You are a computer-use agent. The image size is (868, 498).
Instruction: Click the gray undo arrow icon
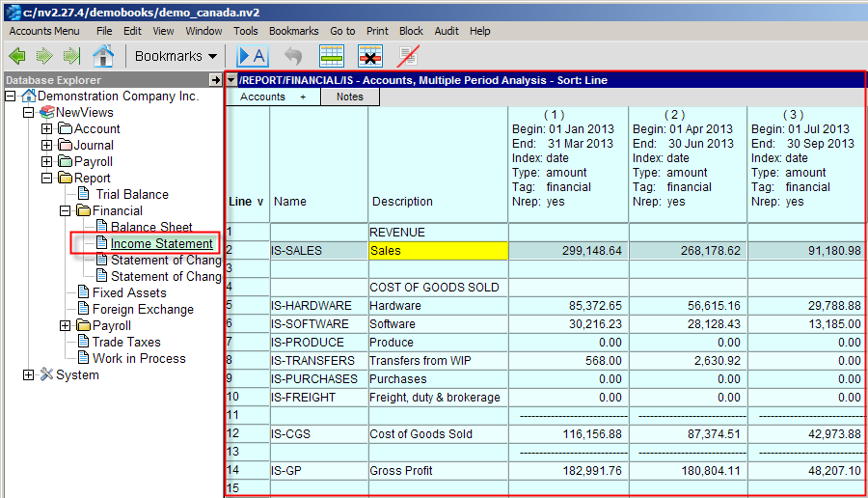point(293,56)
